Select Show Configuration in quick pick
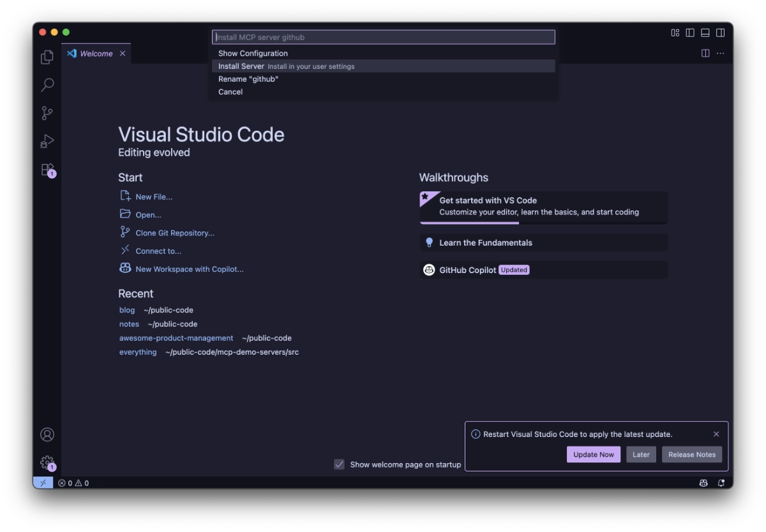This screenshot has width=766, height=532. point(384,54)
